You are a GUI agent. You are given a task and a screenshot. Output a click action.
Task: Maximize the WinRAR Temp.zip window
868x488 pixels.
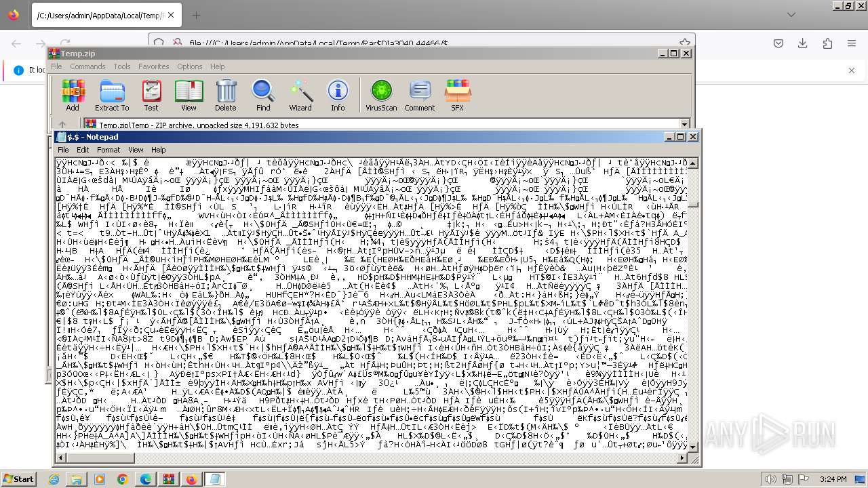point(674,54)
